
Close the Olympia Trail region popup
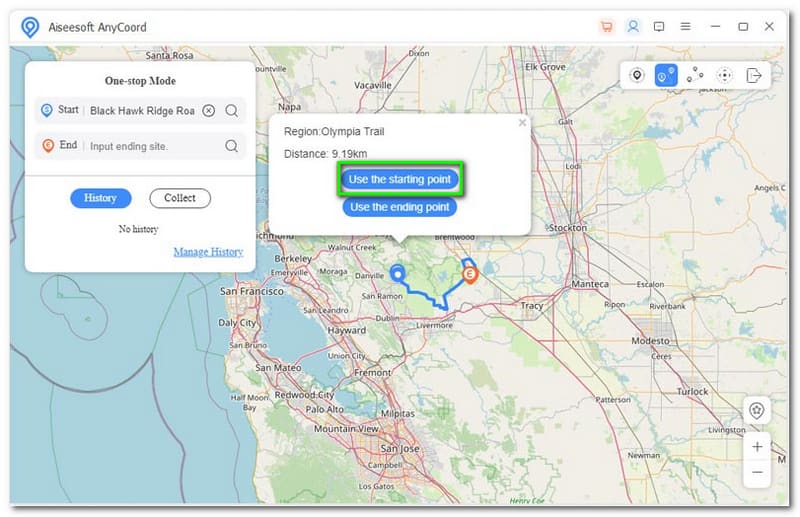point(522,123)
